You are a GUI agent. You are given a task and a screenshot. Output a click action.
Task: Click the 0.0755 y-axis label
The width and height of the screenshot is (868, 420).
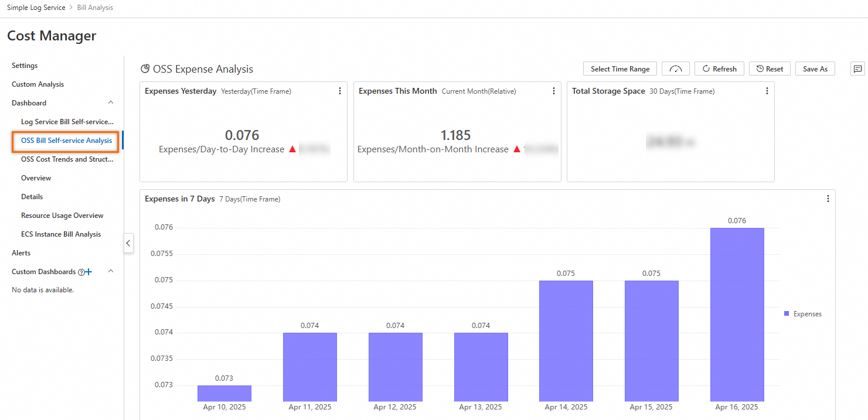(161, 254)
